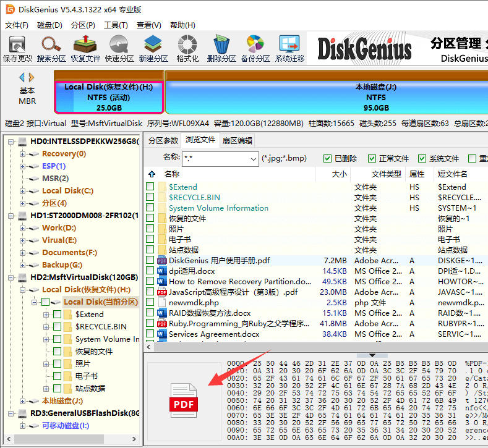This screenshot has width=488, height=448.
Task: Click the preview pane collapse arrow handle
Action: [x=372, y=355]
